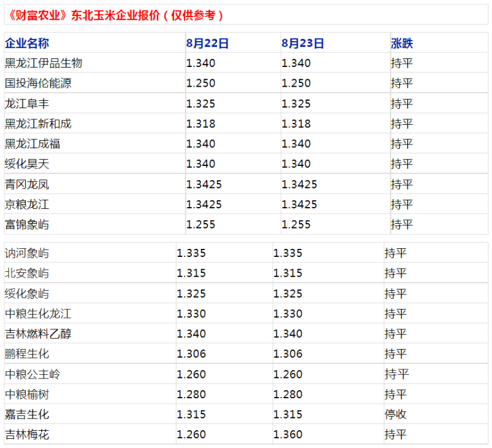Click company name 国投海伦能源
This screenshot has height=448, width=492.
pos(38,83)
